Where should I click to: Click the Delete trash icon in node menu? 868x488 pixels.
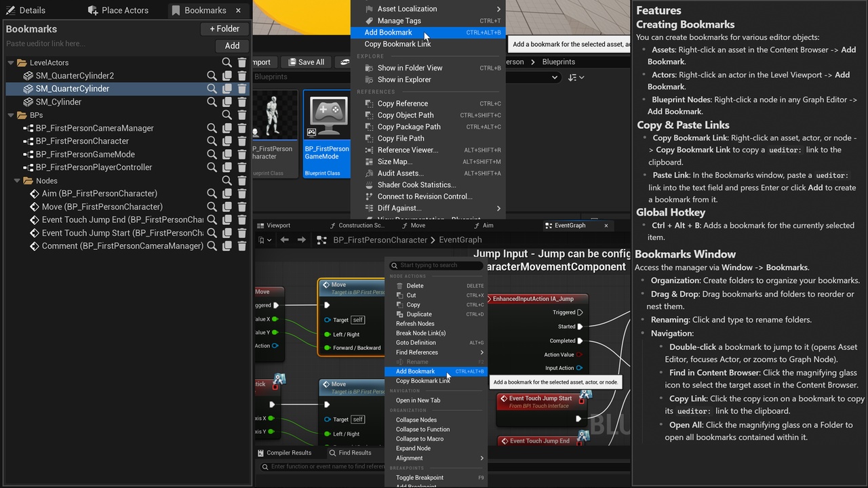[x=399, y=286]
